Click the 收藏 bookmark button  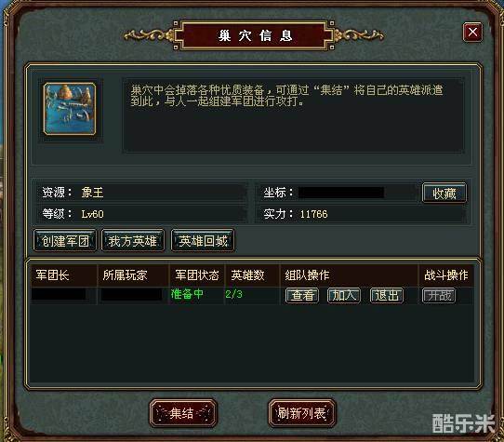[x=444, y=193]
